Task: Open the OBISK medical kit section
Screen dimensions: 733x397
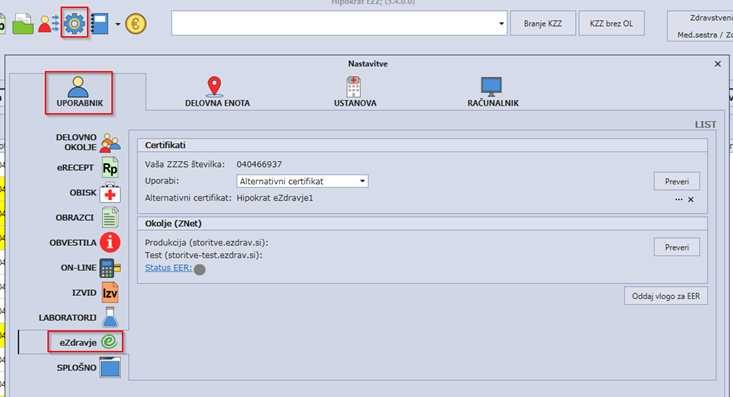Action: pyautogui.click(x=94, y=193)
